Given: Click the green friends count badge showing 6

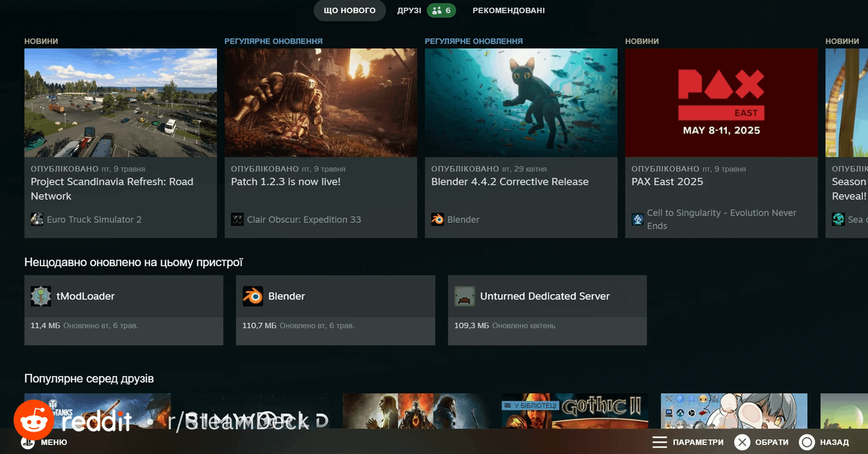Looking at the screenshot, I should [441, 11].
